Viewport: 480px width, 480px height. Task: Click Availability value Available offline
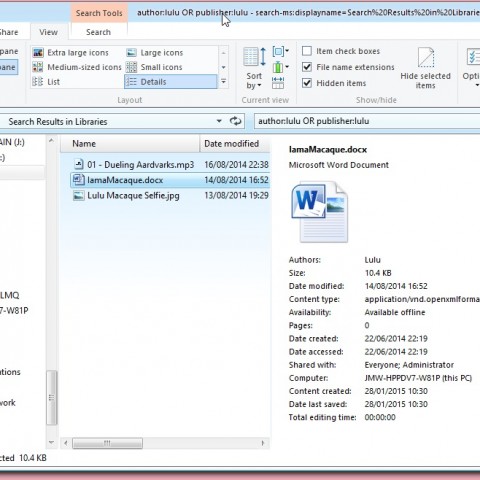point(395,312)
